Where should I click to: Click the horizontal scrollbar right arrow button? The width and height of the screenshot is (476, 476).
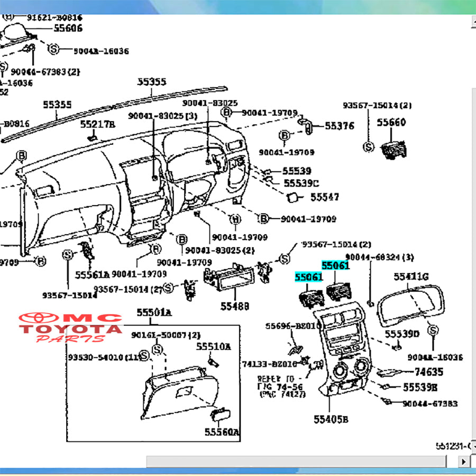click(x=463, y=462)
